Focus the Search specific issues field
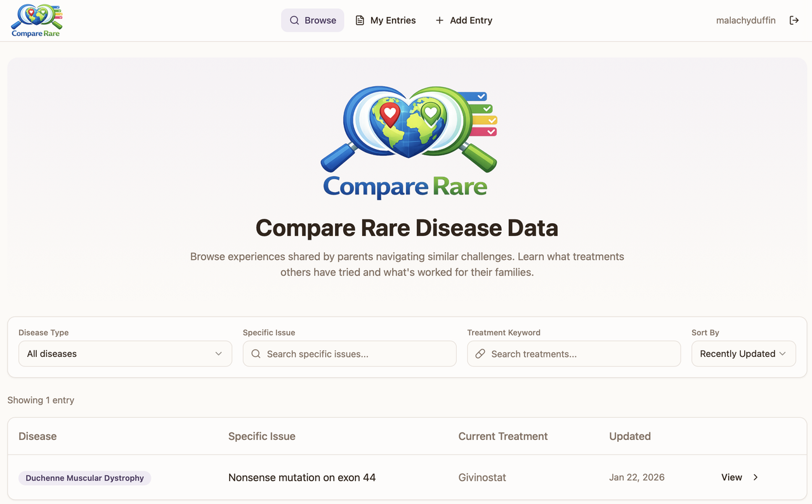 click(x=350, y=354)
